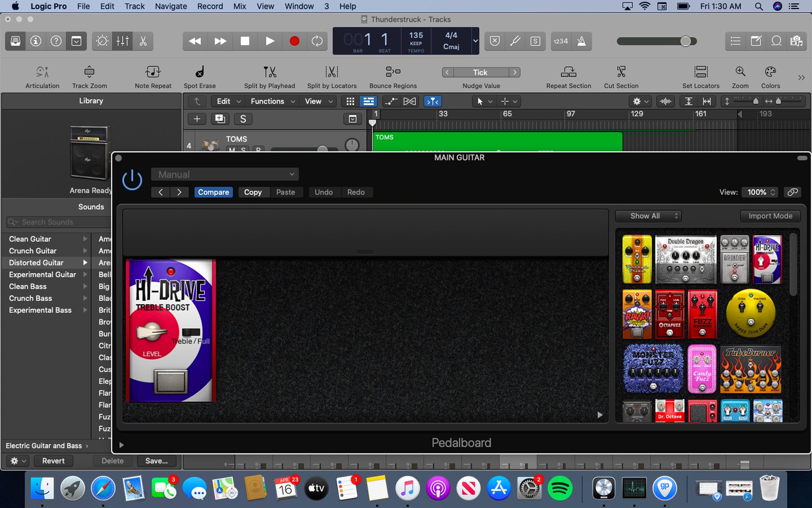812x508 pixels.
Task: Expand more toolbar items double chevron
Action: coord(801,78)
